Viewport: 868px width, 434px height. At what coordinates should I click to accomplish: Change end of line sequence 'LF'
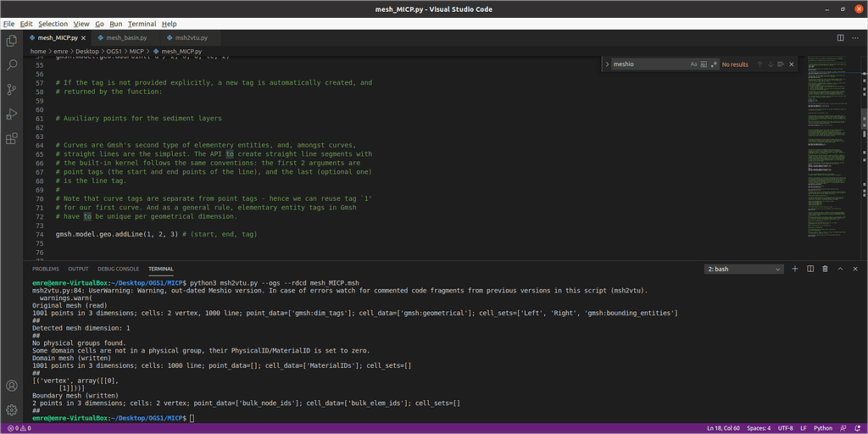click(x=804, y=428)
